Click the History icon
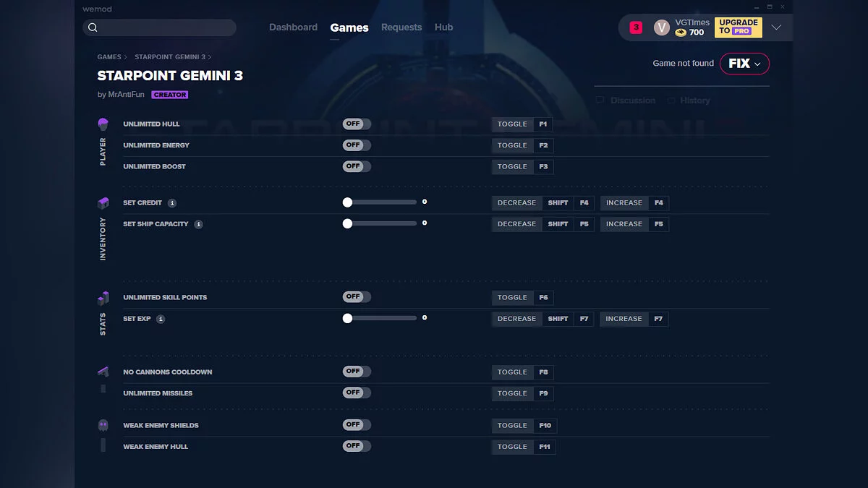Screen dimensions: 868x488 [671, 100]
